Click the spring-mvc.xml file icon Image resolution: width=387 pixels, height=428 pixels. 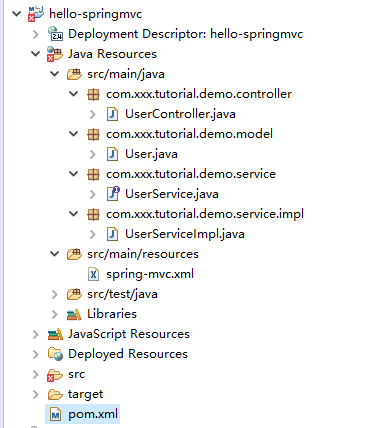click(x=93, y=274)
